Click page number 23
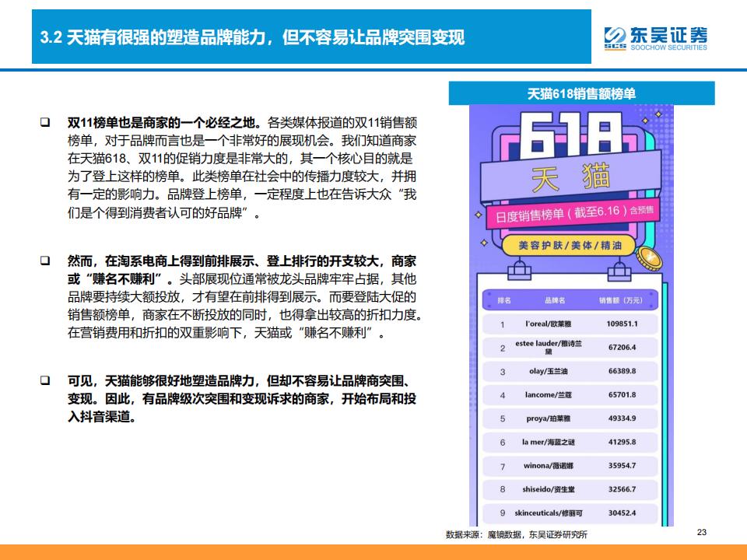Viewport: 747px width, 560px height. (701, 533)
